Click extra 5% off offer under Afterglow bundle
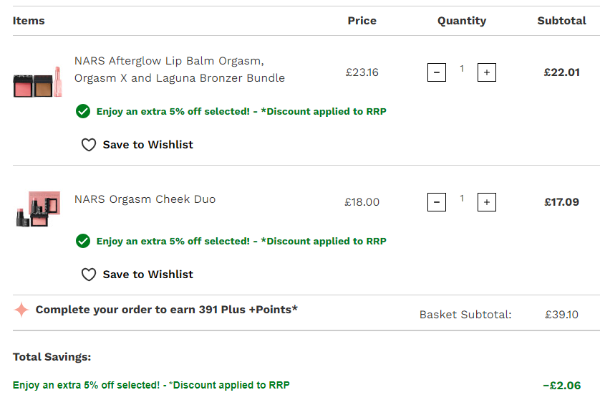Screen dimensions: 600x400 [x=240, y=111]
